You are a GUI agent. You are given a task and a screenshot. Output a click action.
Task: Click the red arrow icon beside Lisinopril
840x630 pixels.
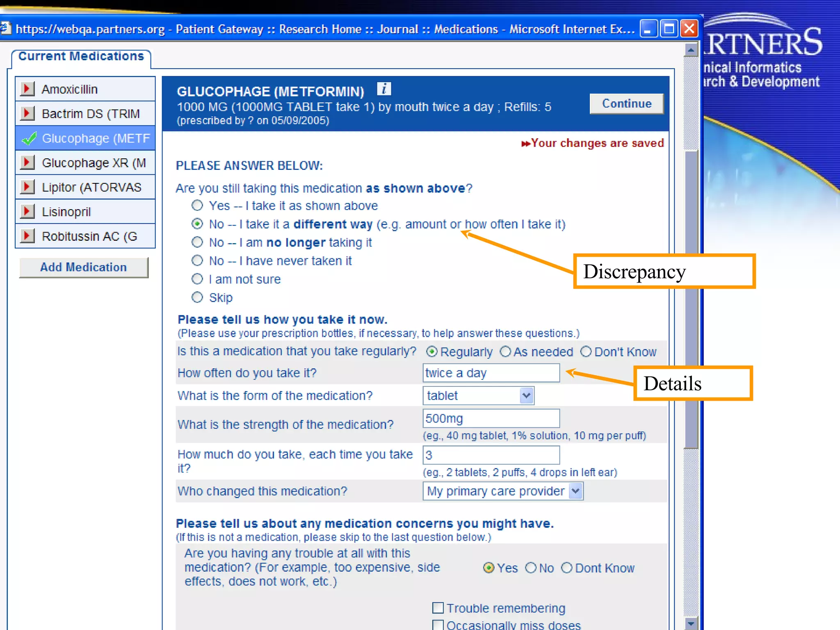[x=27, y=212]
